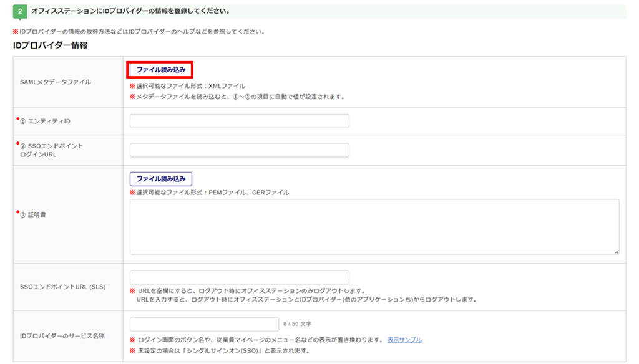Screen dimensions: 639x364
Task: Focus the SSOエンドポイント ログインURL input field
Action: click(239, 150)
